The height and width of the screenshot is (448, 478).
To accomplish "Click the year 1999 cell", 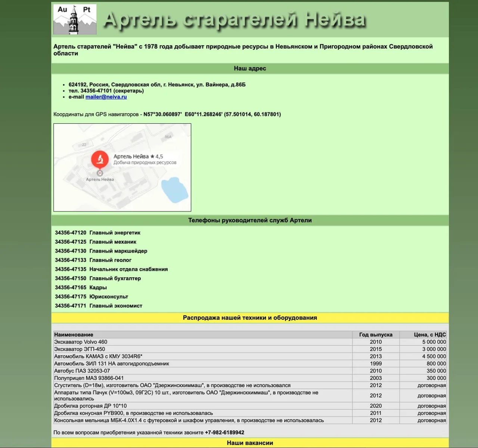I will (376, 364).
